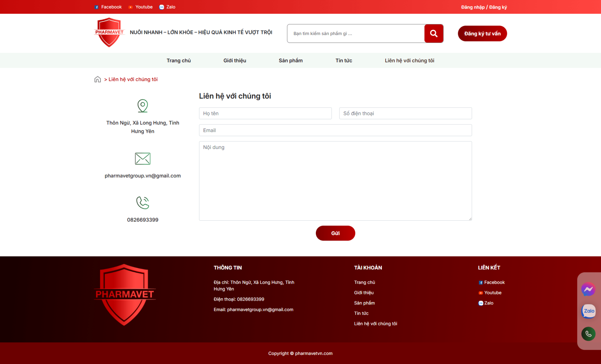This screenshot has width=601, height=364.
Task: Open the floating Zalo chat icon
Action: coord(589,311)
